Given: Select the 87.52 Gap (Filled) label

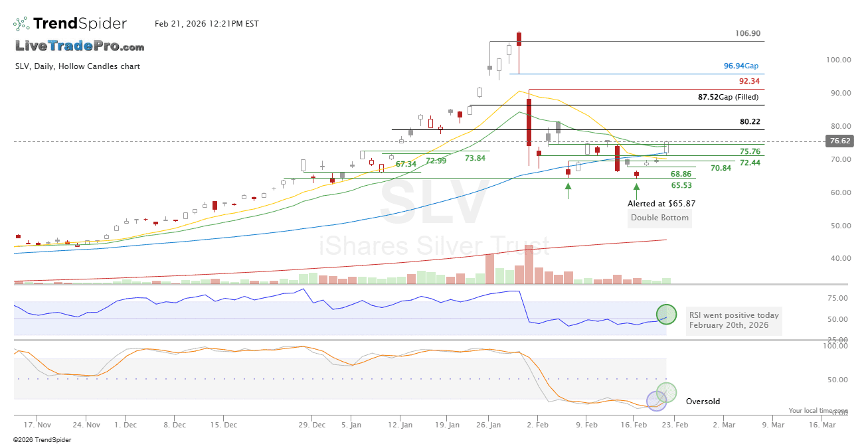Looking at the screenshot, I should [x=729, y=97].
